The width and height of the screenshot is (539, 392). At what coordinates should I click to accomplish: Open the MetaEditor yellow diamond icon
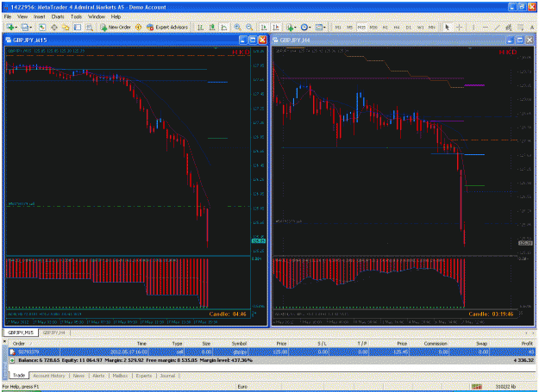[138, 27]
